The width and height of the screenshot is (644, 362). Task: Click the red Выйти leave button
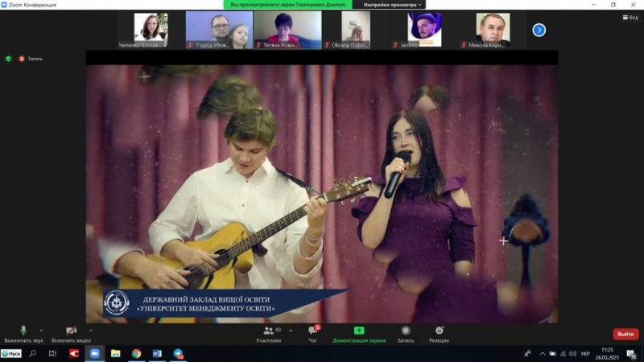pyautogui.click(x=625, y=334)
